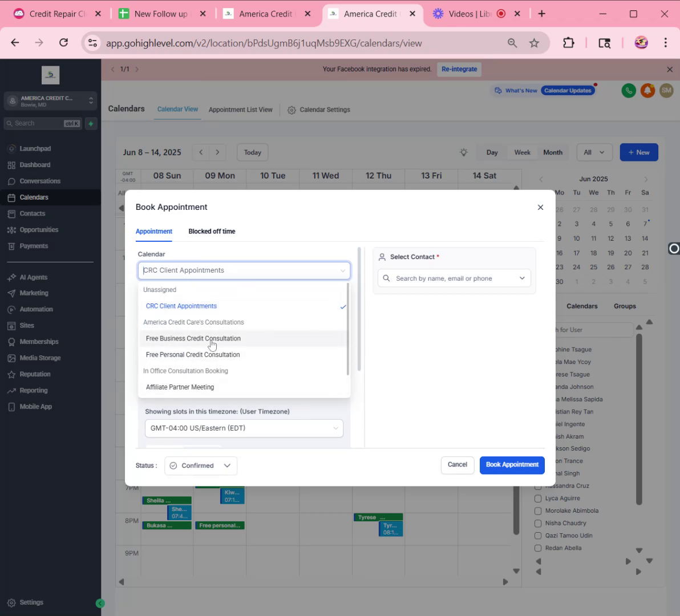Click the Book Appointment button
Screen dimensions: 680x616
tap(512, 465)
